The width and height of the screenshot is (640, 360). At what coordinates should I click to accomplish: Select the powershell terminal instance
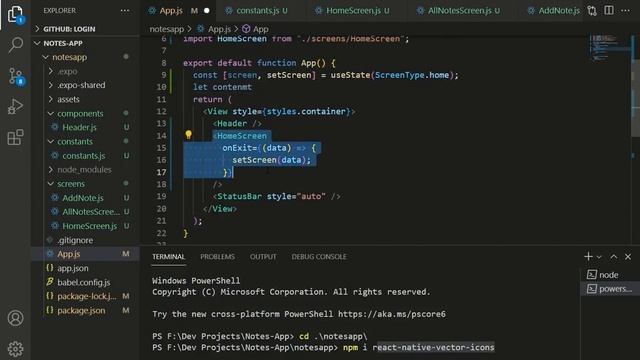tap(609, 289)
